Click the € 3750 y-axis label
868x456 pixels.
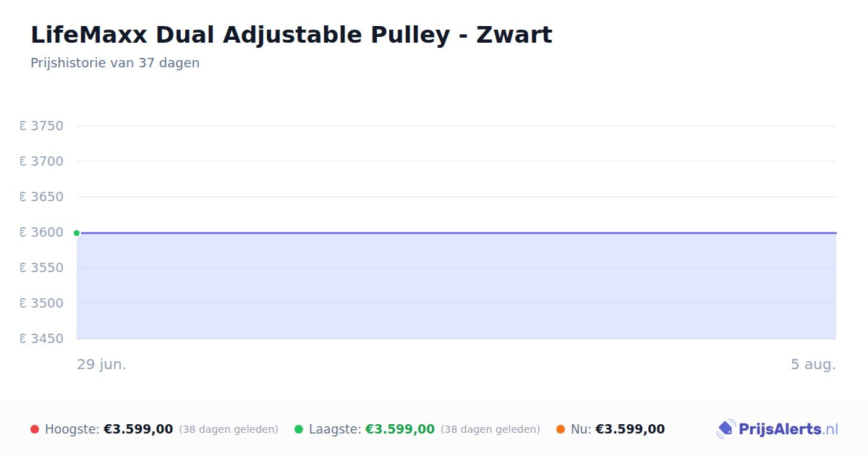click(42, 126)
